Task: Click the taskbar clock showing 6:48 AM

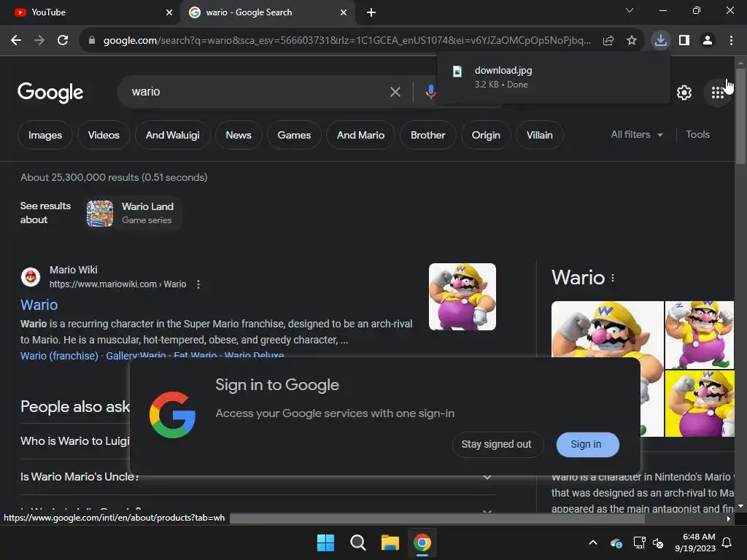Action: click(695, 542)
